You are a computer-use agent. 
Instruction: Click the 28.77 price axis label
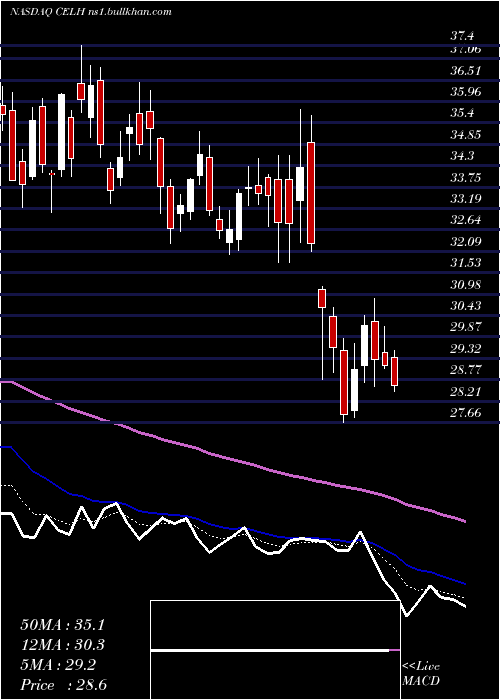466,370
